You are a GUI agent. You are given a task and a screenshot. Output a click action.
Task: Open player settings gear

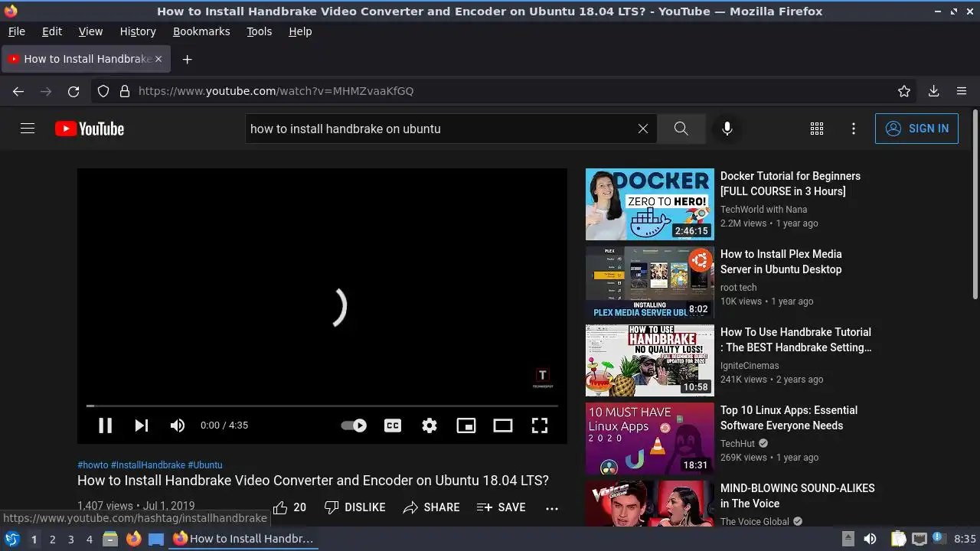(430, 425)
